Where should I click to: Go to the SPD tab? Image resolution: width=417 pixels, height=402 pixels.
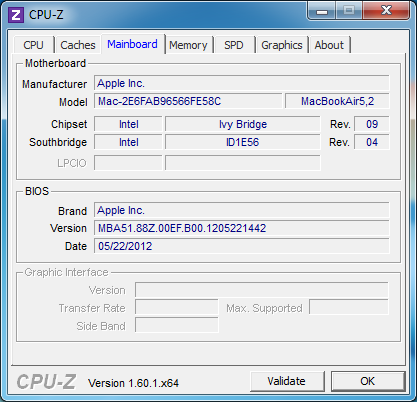coord(234,45)
